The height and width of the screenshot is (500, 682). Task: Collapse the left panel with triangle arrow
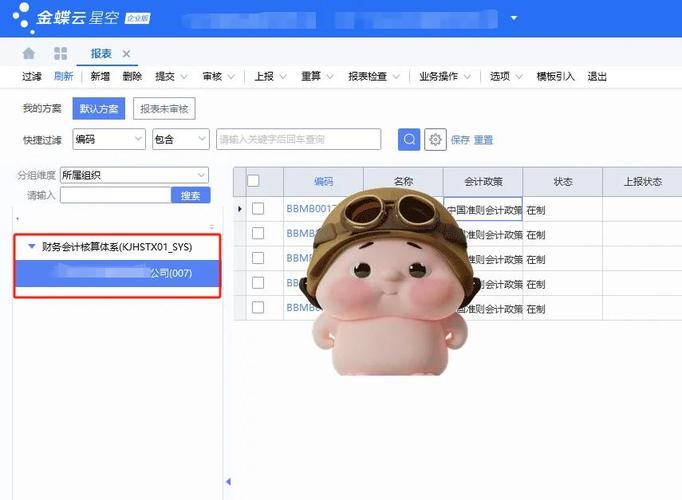228,481
